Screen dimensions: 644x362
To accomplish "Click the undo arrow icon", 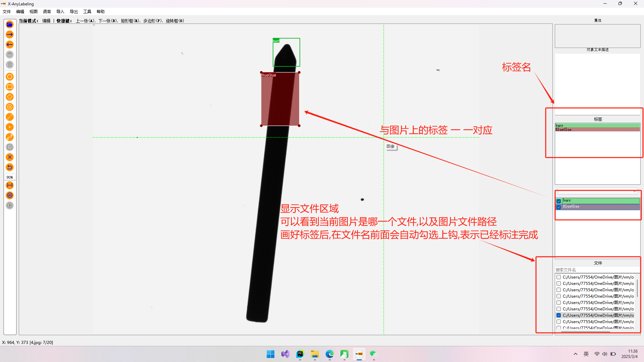I will pos(10,167).
